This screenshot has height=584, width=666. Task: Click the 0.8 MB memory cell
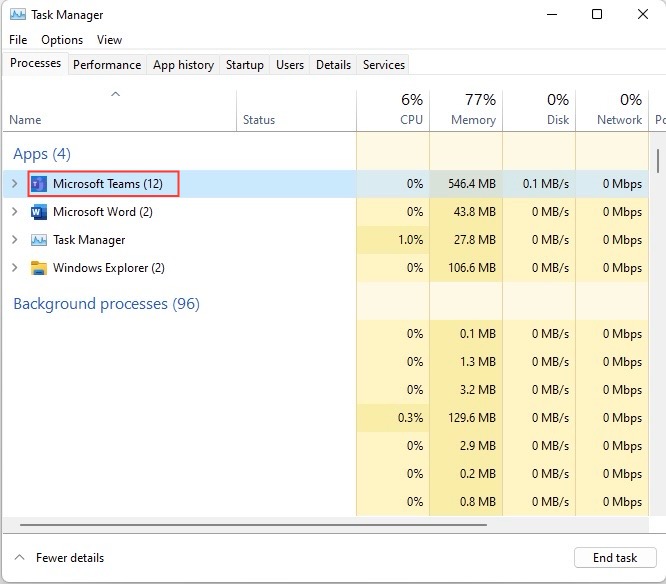466,502
